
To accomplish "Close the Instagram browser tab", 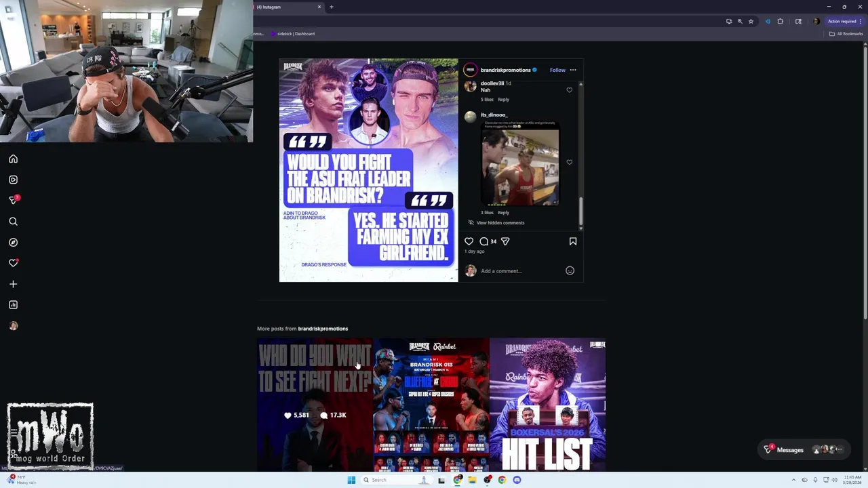I will tap(319, 7).
